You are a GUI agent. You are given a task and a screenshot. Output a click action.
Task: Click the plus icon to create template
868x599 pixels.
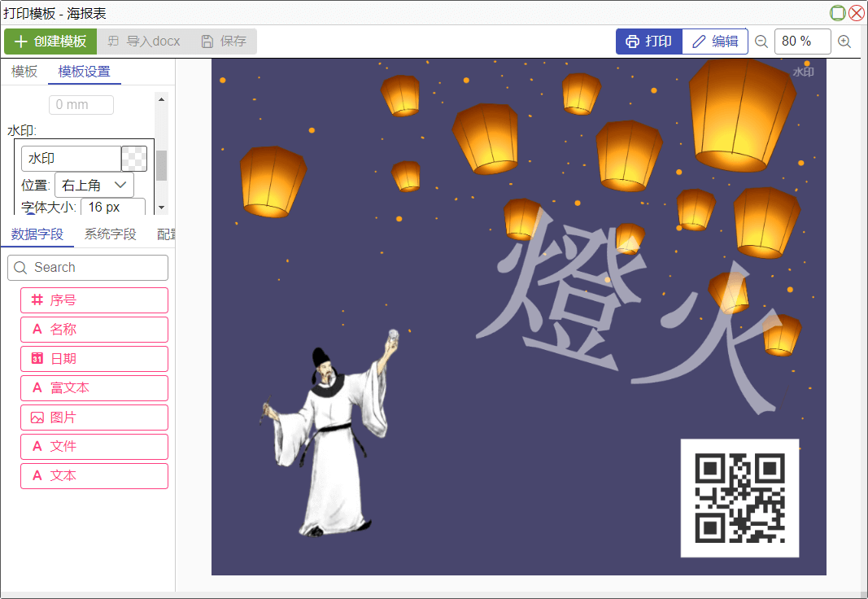click(21, 42)
